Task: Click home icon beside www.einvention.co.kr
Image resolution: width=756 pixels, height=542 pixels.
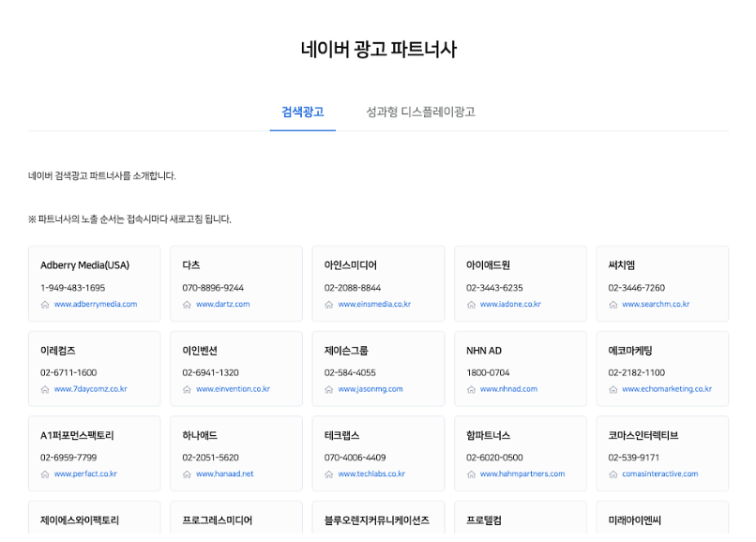Action: pos(187,390)
